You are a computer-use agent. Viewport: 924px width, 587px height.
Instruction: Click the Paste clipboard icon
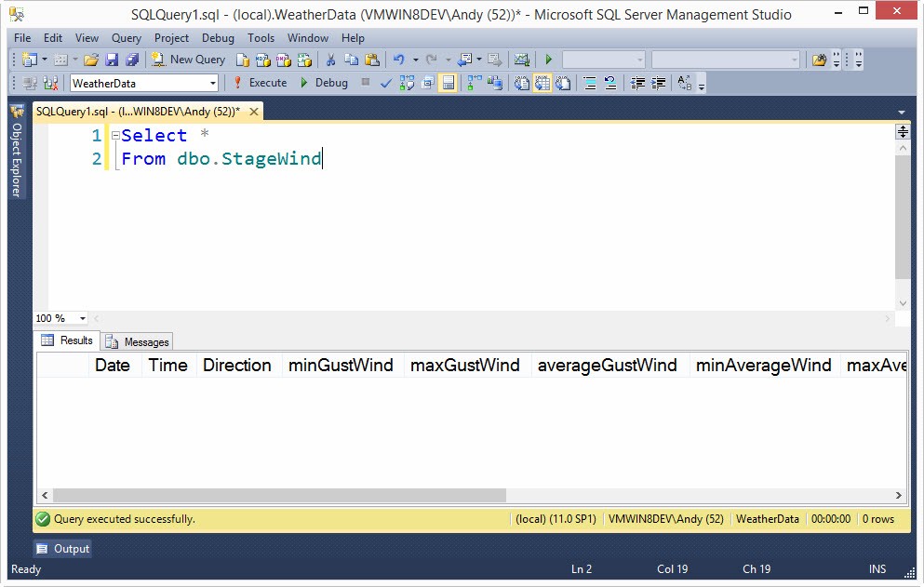click(372, 60)
